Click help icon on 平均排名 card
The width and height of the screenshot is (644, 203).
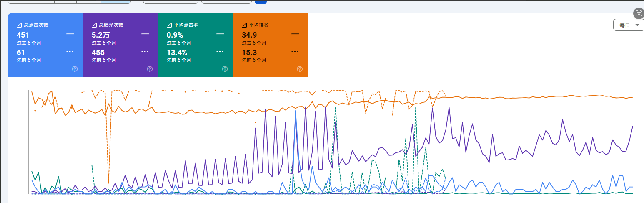tap(300, 69)
